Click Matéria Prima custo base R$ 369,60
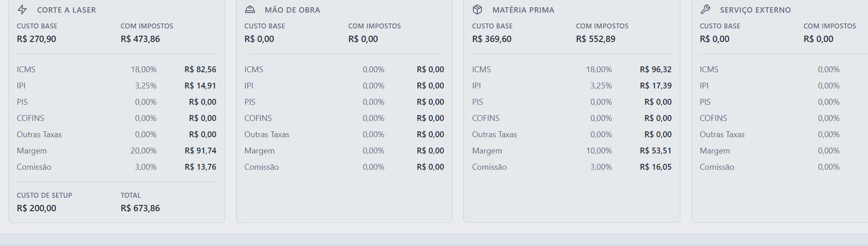The height and width of the screenshot is (246, 868). (x=492, y=39)
